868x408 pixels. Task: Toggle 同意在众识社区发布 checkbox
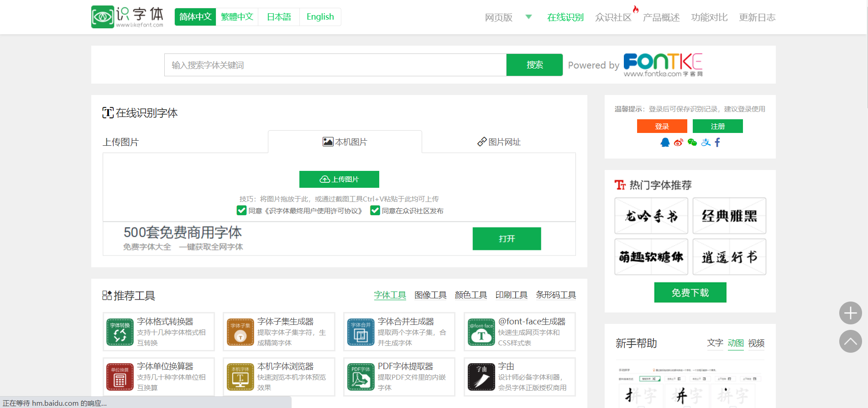point(375,210)
